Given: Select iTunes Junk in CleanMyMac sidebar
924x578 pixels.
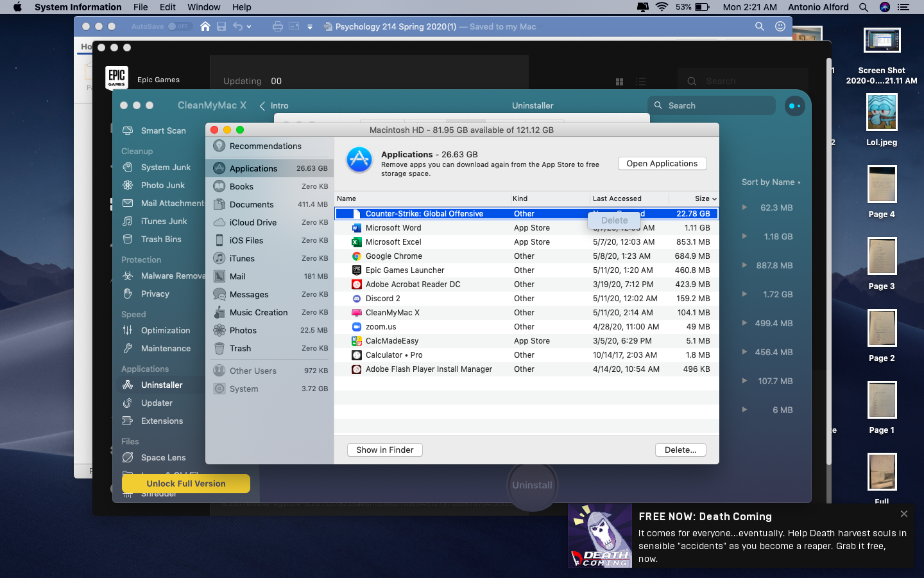Looking at the screenshot, I should pyautogui.click(x=155, y=221).
